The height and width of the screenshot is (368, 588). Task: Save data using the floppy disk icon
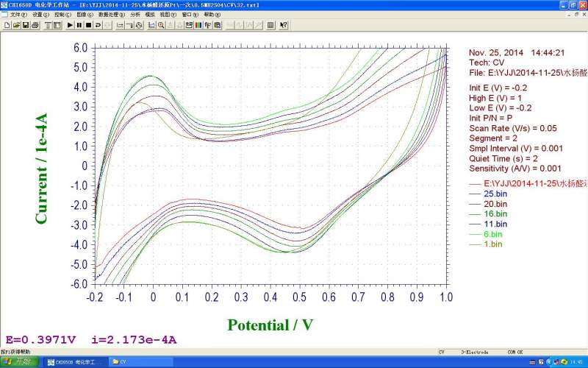[26, 25]
